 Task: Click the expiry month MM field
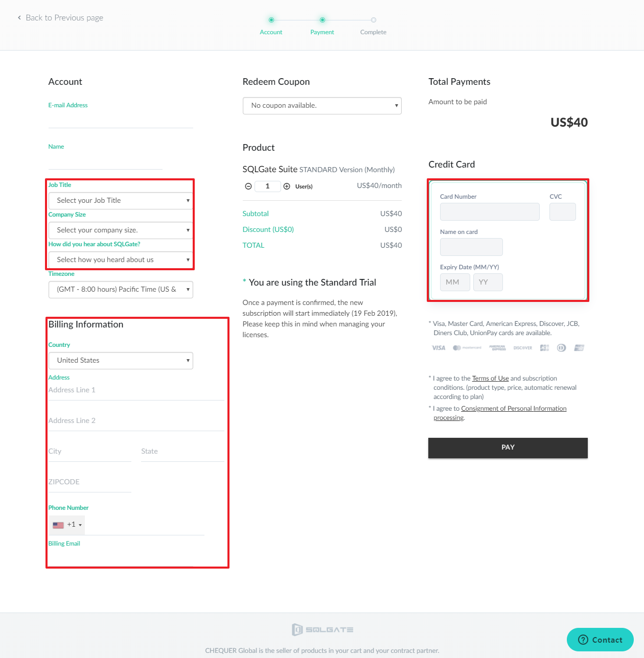pos(455,283)
